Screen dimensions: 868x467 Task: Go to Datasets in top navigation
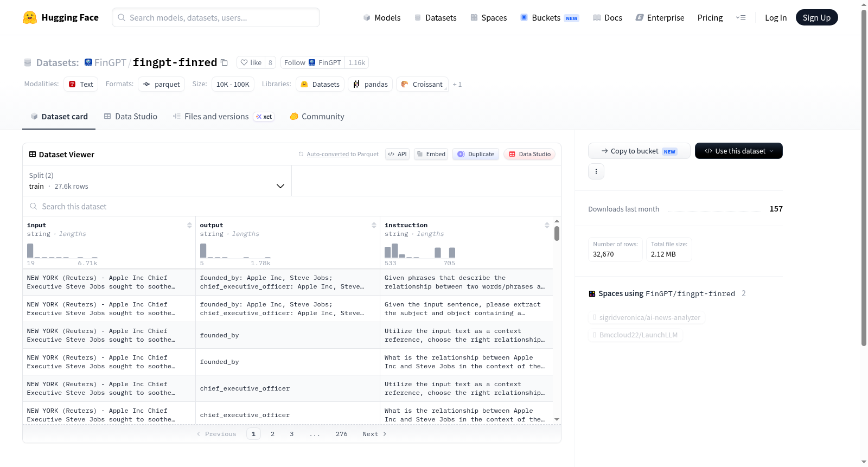click(x=436, y=17)
